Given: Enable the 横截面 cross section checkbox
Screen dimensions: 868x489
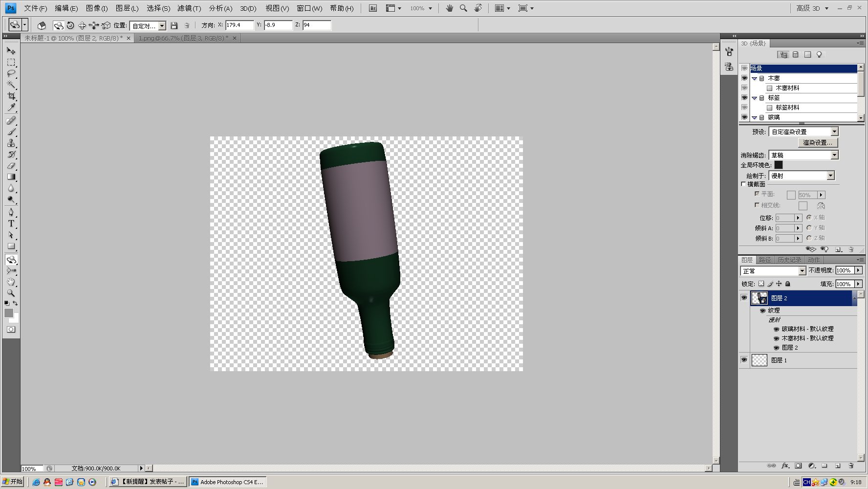Looking at the screenshot, I should click(x=743, y=184).
